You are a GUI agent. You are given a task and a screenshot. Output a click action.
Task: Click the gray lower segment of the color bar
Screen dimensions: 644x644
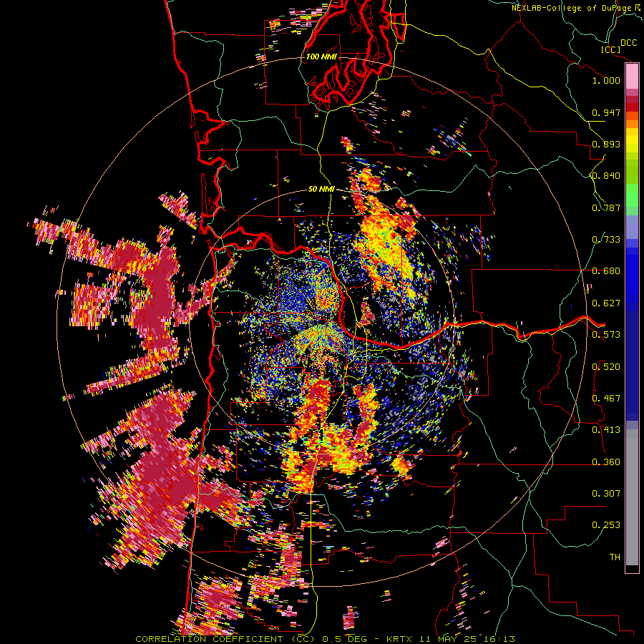click(x=632, y=497)
